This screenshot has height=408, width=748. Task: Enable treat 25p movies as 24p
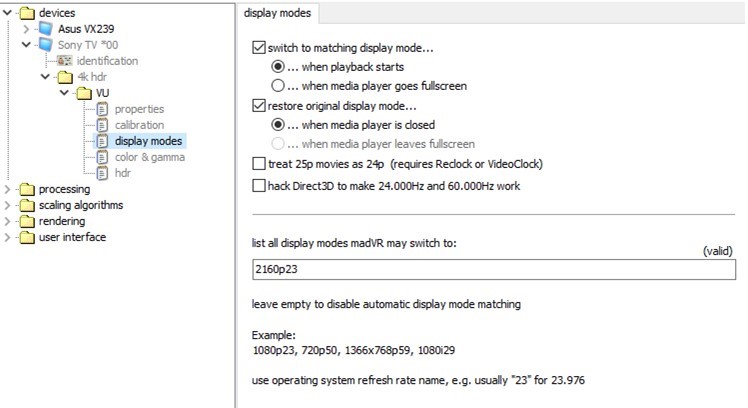(x=259, y=164)
